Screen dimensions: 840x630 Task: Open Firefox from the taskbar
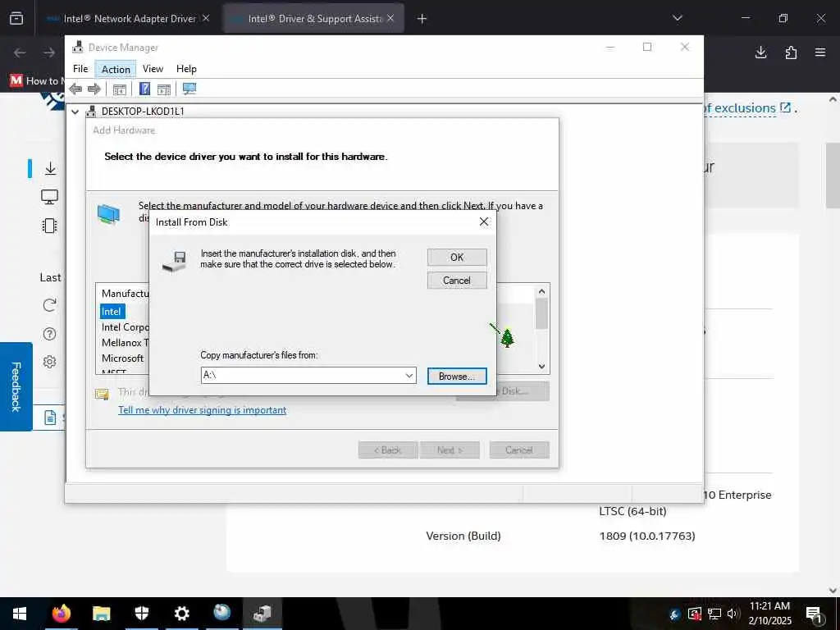(x=61, y=613)
